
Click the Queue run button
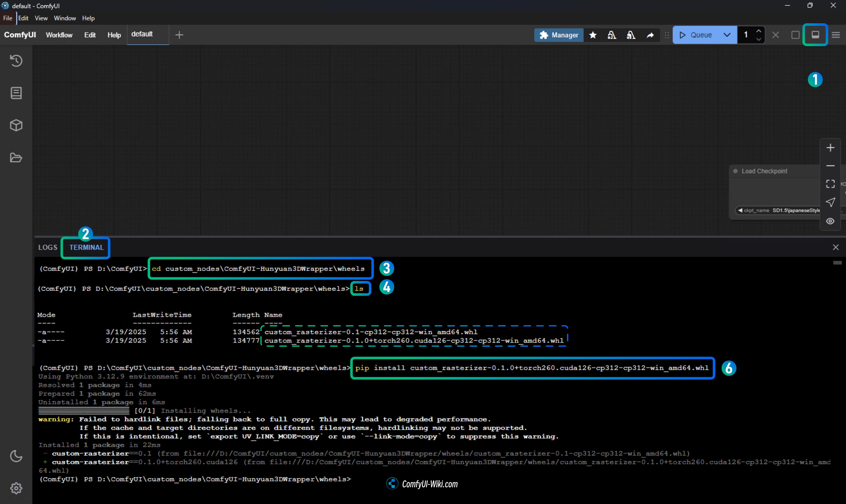click(x=696, y=35)
